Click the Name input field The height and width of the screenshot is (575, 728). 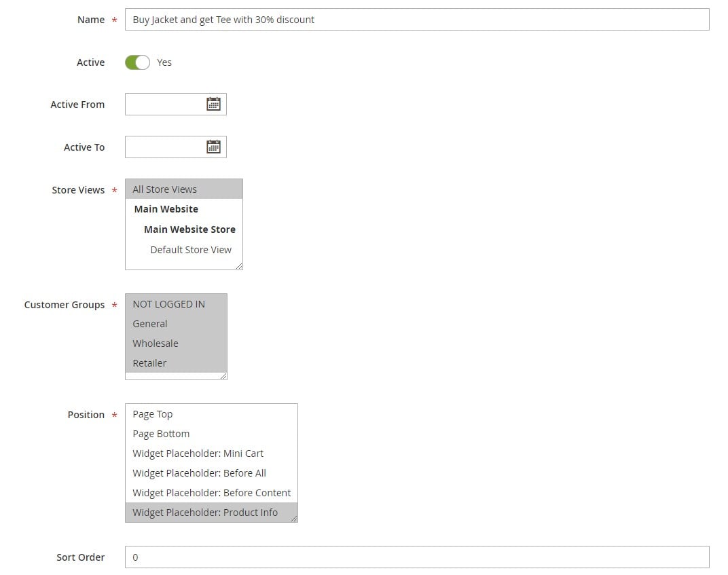tap(417, 20)
